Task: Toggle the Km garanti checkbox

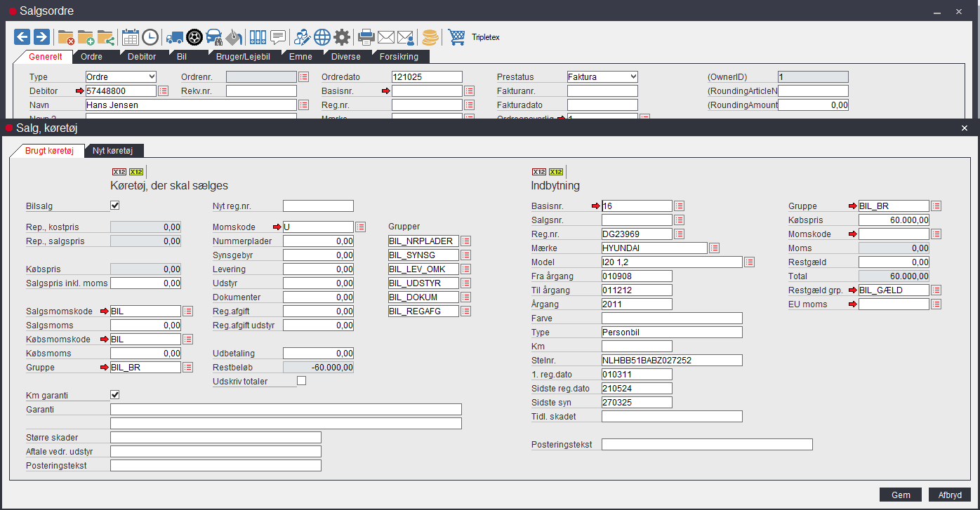Action: click(115, 395)
